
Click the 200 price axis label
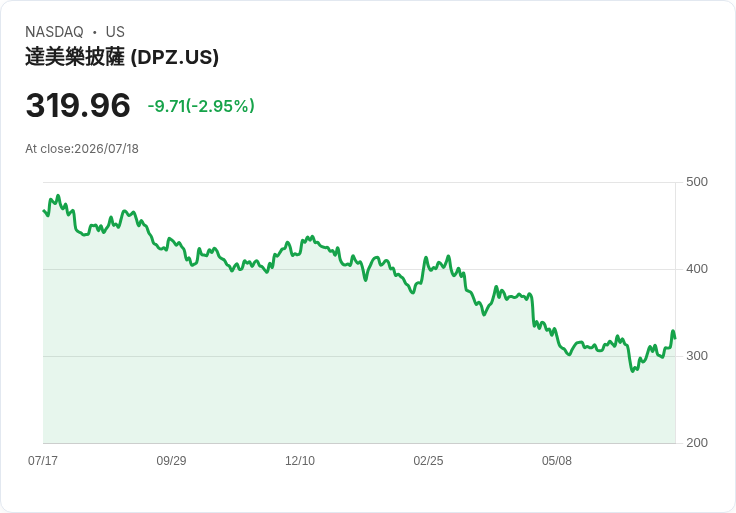697,443
